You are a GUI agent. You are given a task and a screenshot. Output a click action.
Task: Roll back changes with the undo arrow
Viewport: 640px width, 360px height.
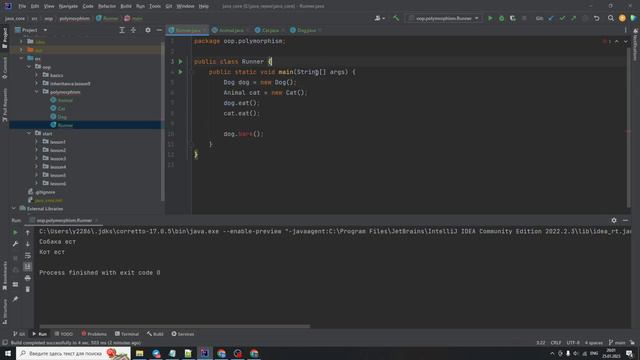pos(596,18)
